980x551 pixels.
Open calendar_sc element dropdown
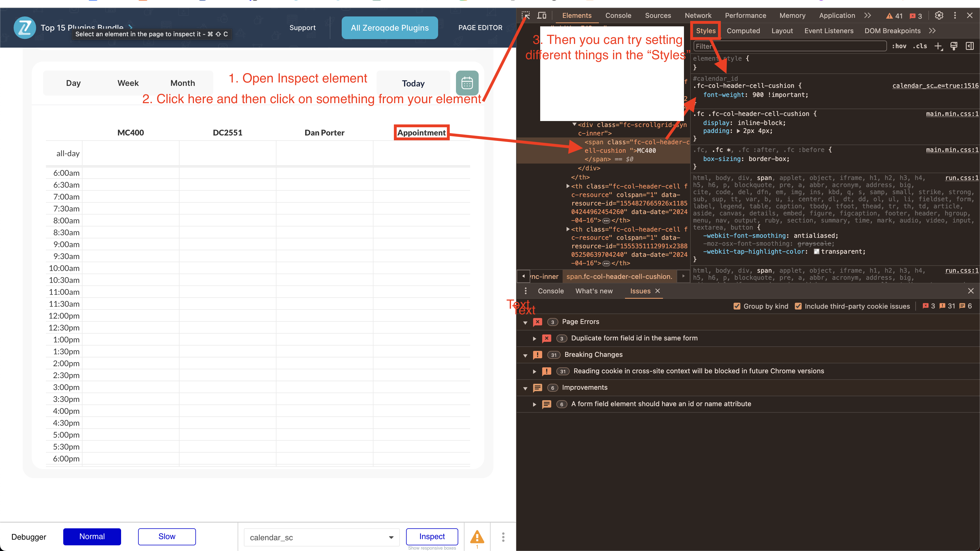pos(322,537)
